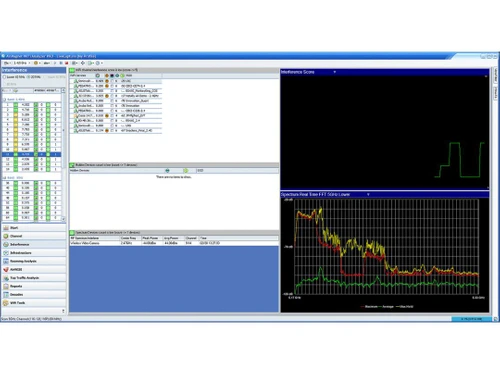Click the grid layout toolbar icon
Viewport: 500px width, 375px height.
coord(75,63)
